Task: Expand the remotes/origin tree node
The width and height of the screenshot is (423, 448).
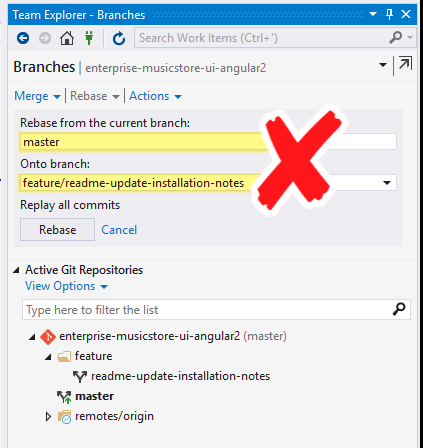Action: coord(48,416)
